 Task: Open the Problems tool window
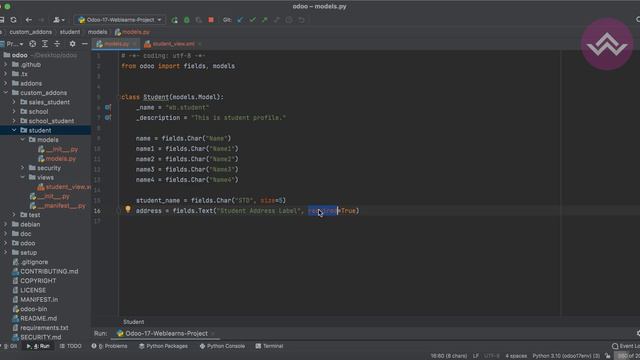point(109,346)
